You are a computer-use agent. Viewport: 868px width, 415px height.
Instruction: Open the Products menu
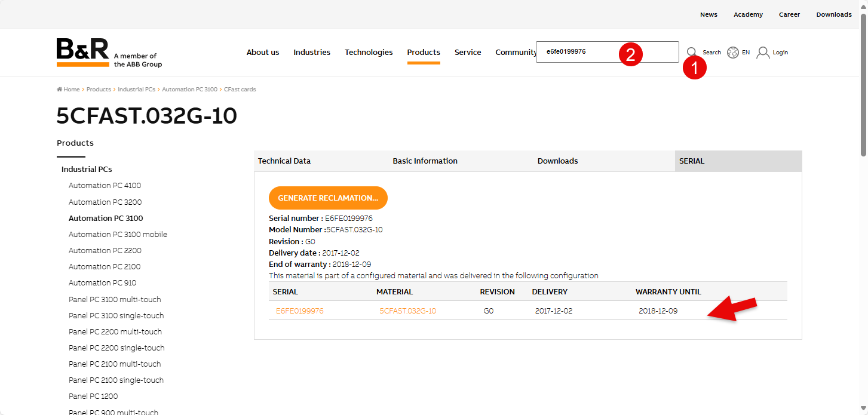[x=424, y=52]
